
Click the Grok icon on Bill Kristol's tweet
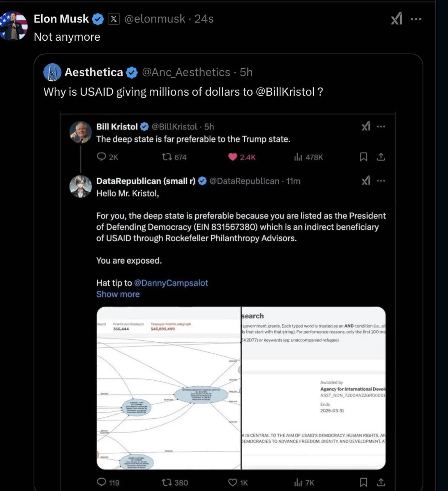tap(366, 126)
